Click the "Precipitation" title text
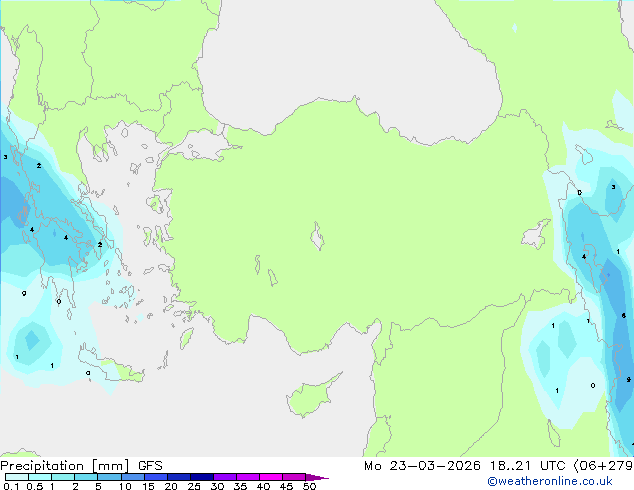This screenshot has width=634, height=490. 42,466
